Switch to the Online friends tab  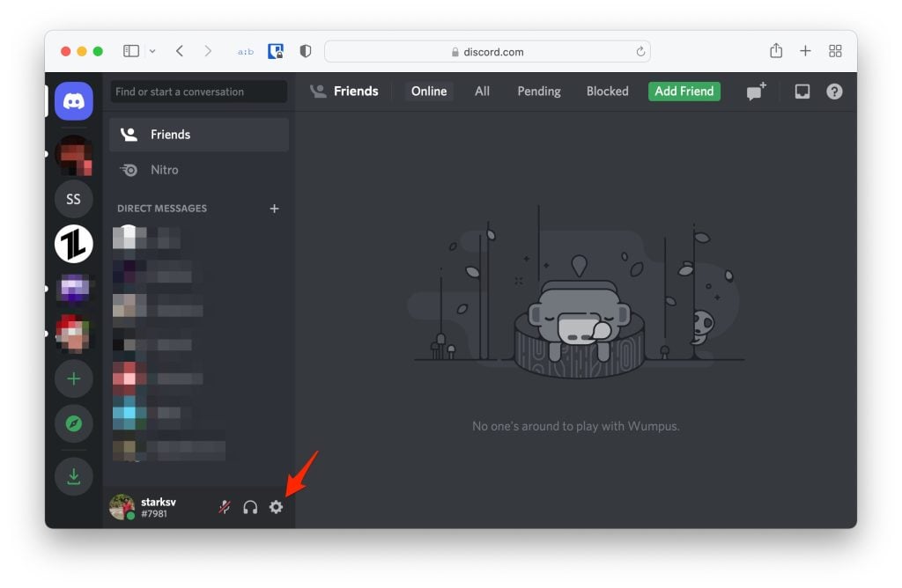[429, 92]
